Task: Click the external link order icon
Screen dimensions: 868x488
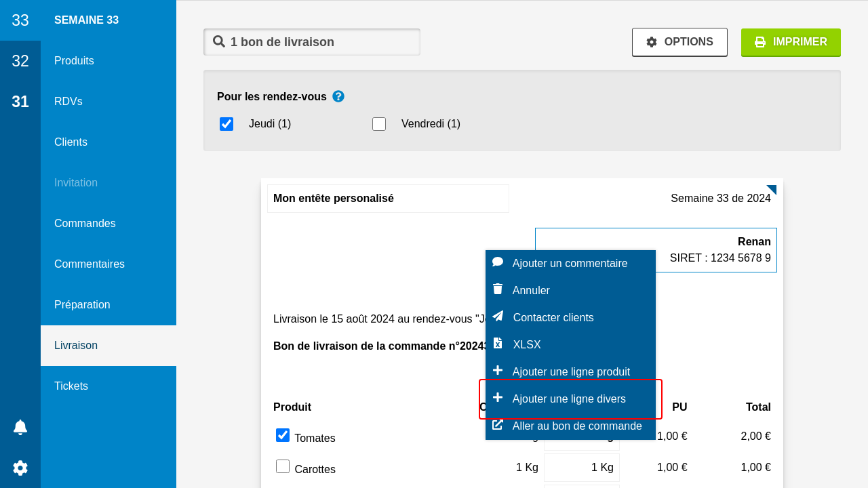Action: click(x=498, y=425)
